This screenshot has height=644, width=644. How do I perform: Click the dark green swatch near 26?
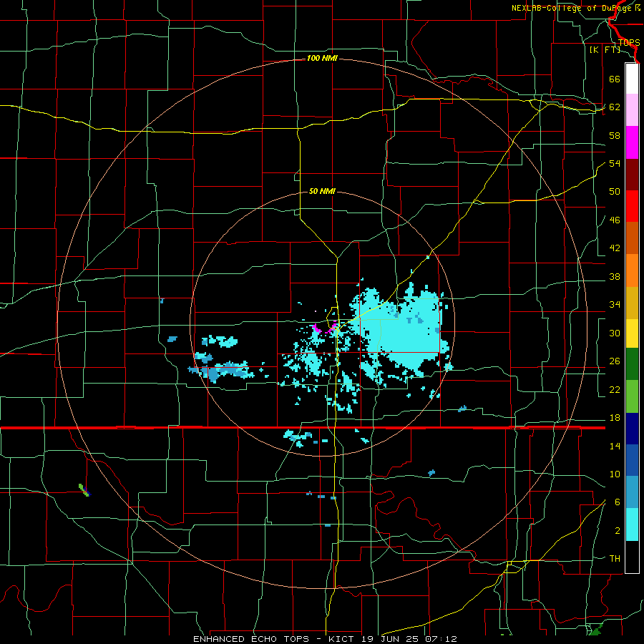(x=632, y=364)
